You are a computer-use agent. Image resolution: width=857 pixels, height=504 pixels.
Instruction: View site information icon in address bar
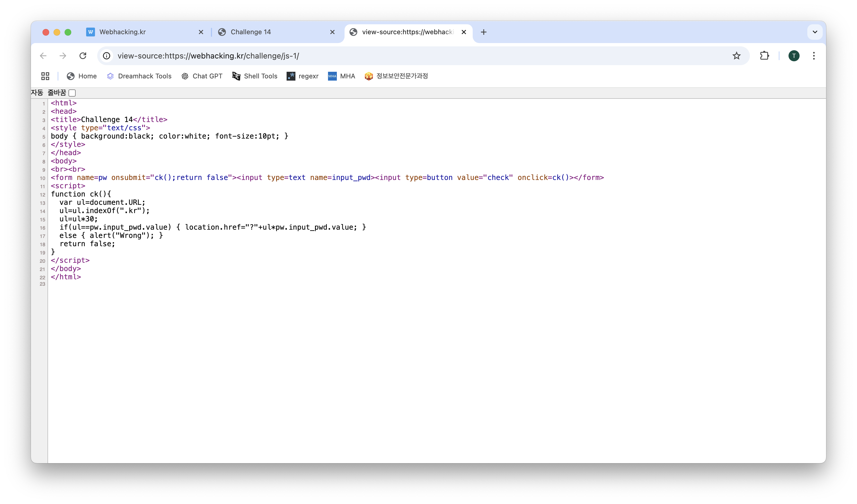point(107,56)
